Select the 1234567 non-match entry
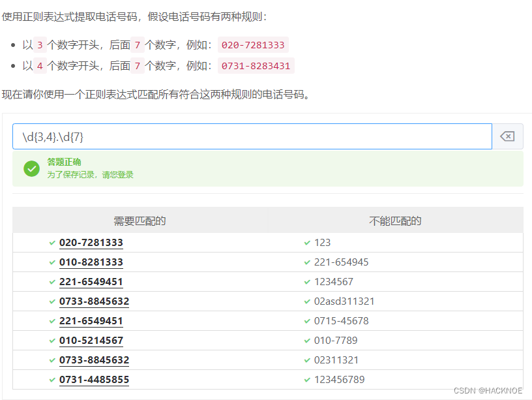This screenshot has height=400, width=532. click(x=334, y=282)
